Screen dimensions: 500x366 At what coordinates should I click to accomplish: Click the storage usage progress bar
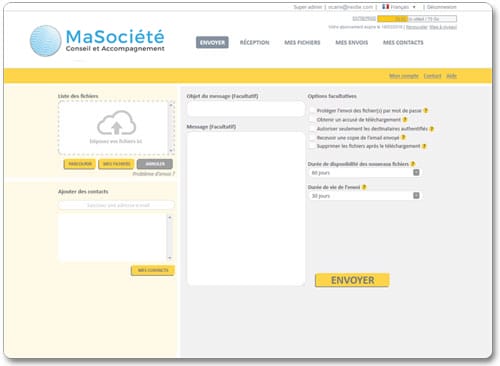(x=417, y=19)
